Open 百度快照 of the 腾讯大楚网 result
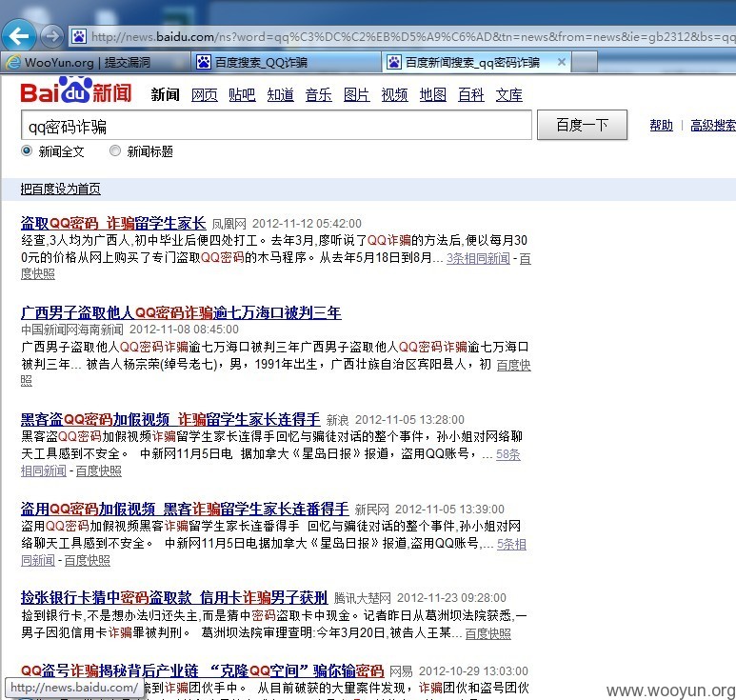 [488, 633]
